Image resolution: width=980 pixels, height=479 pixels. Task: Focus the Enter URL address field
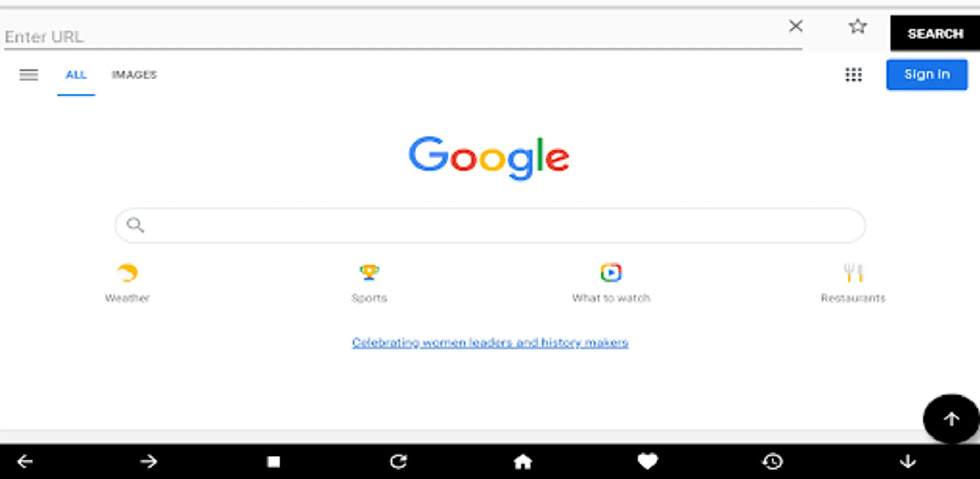pos(403,36)
